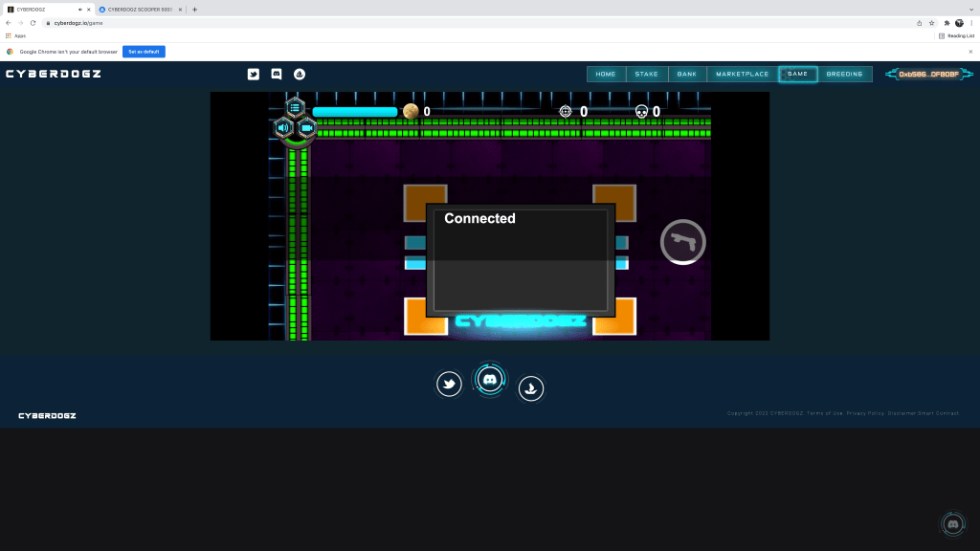Go to the HOME nav tab

[x=606, y=74]
